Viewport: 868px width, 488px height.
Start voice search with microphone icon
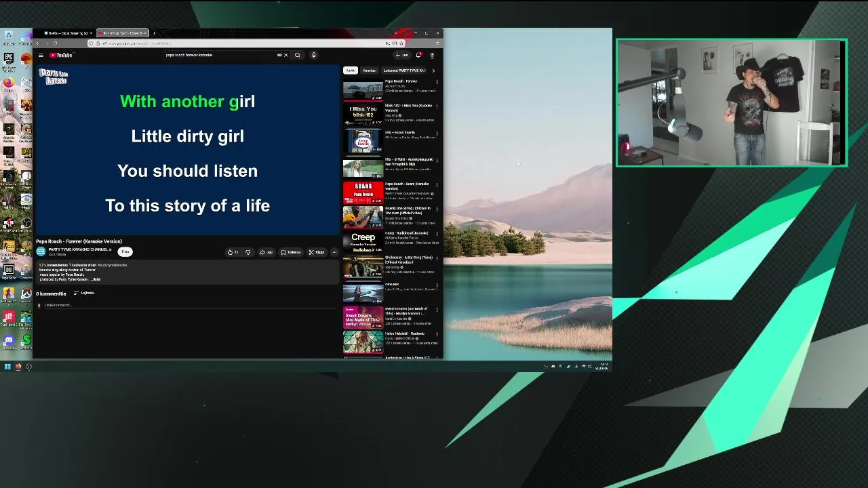coord(313,55)
